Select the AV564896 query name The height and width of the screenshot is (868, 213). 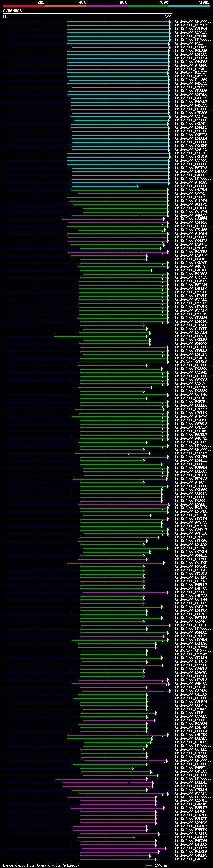click(12, 11)
